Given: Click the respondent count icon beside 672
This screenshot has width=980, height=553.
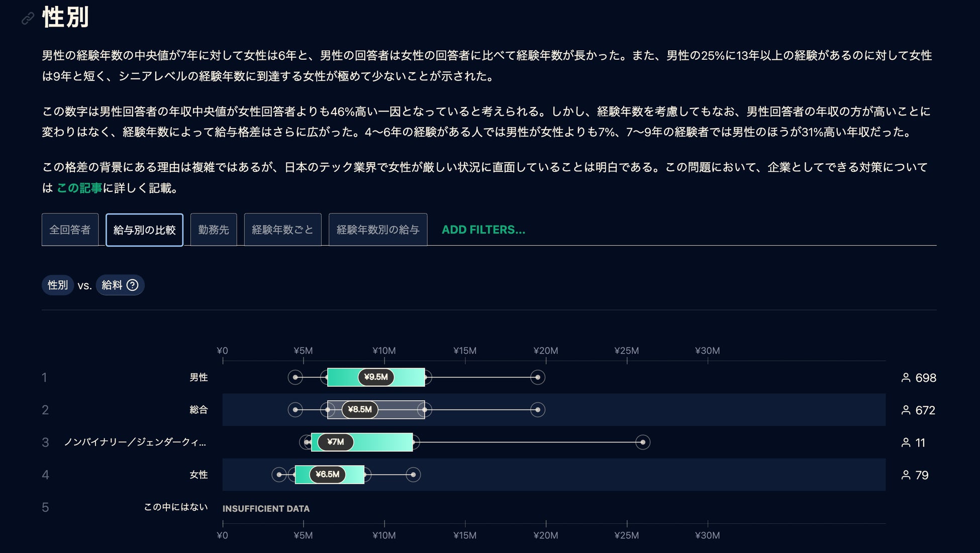Looking at the screenshot, I should [x=906, y=410].
